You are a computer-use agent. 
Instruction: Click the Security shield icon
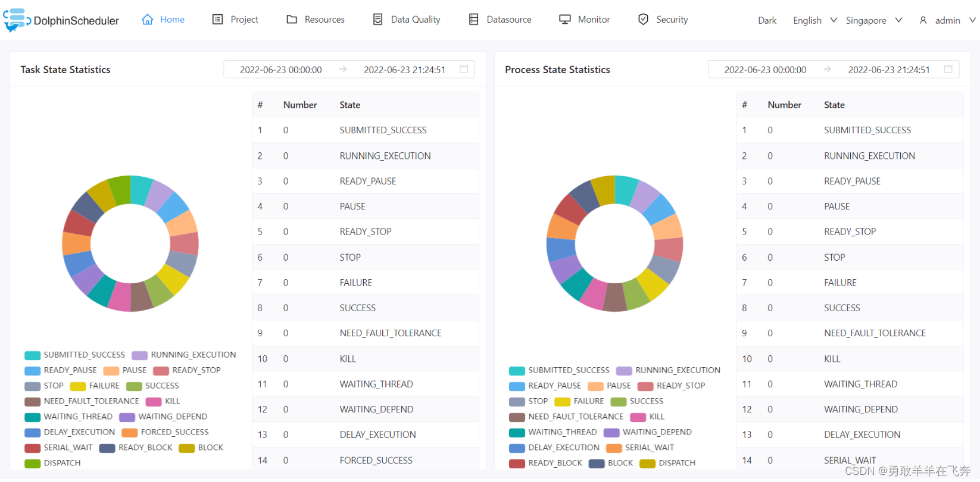coord(643,20)
